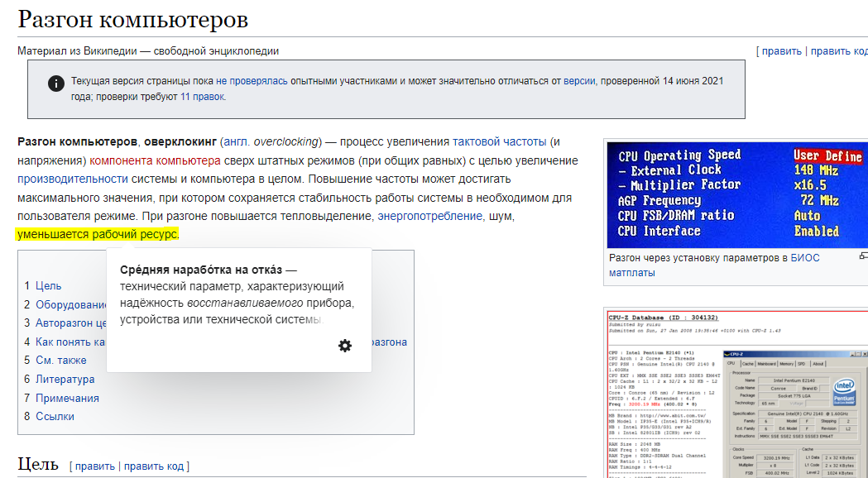Follow the «производительности» link
Viewport: 868px width, 478px height.
tap(73, 179)
